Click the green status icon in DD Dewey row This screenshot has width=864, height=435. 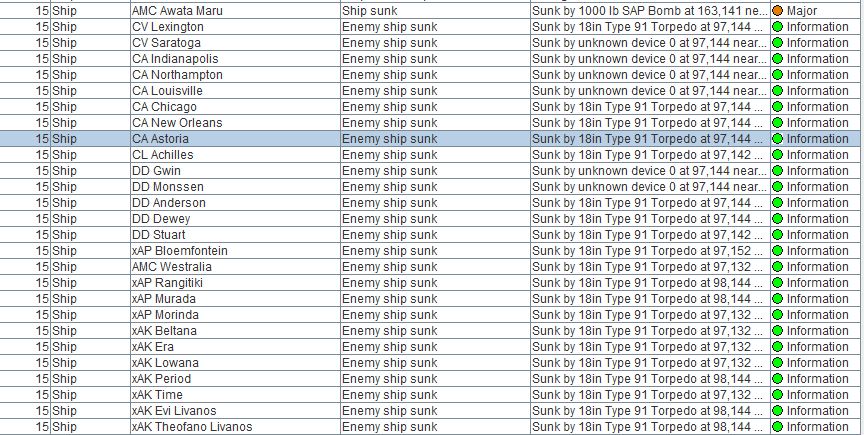click(x=777, y=218)
